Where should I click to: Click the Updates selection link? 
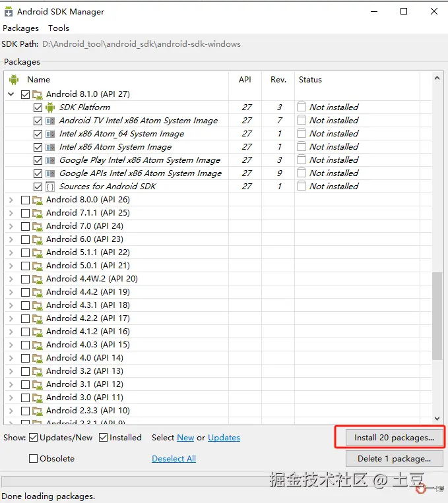[x=224, y=438]
